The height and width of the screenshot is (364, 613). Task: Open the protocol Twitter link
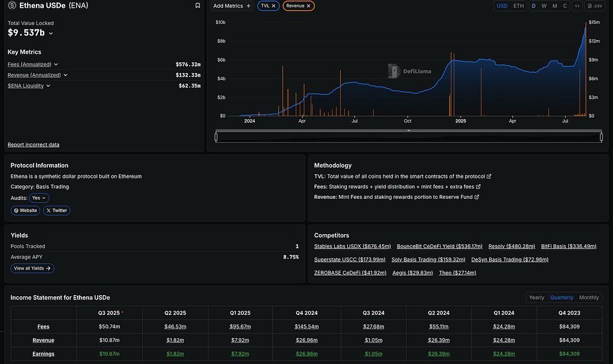point(57,210)
